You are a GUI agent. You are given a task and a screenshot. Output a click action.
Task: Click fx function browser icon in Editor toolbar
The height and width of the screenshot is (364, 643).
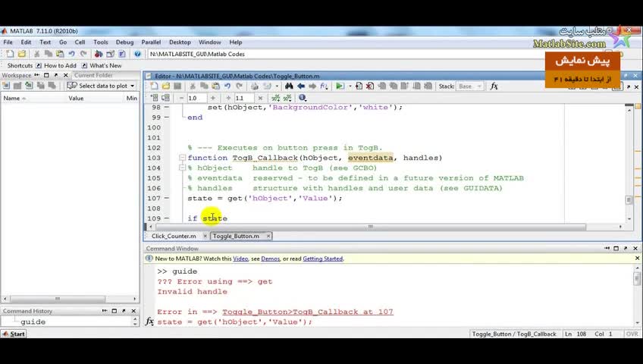[x=494, y=86]
